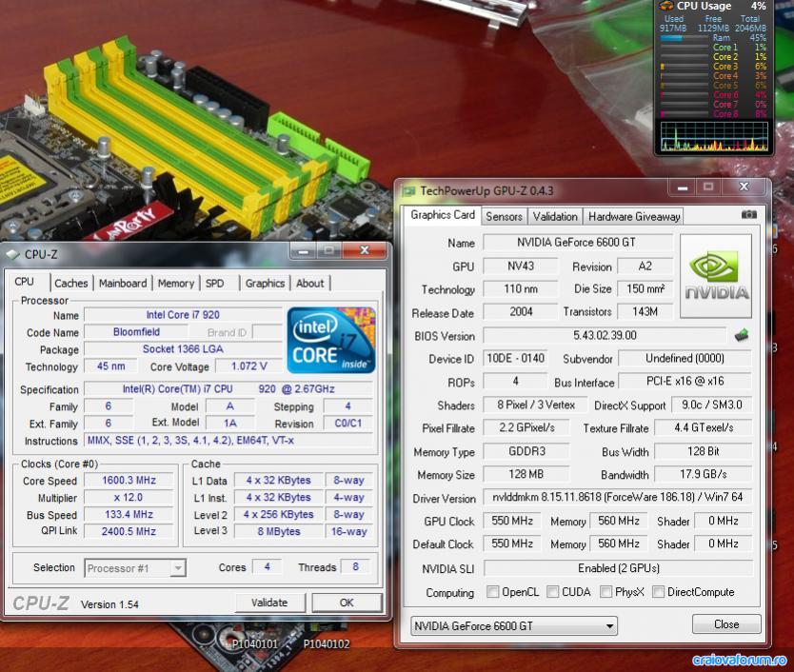This screenshot has width=794, height=672.
Task: Toggle the CUDA checkbox
Action: (552, 591)
